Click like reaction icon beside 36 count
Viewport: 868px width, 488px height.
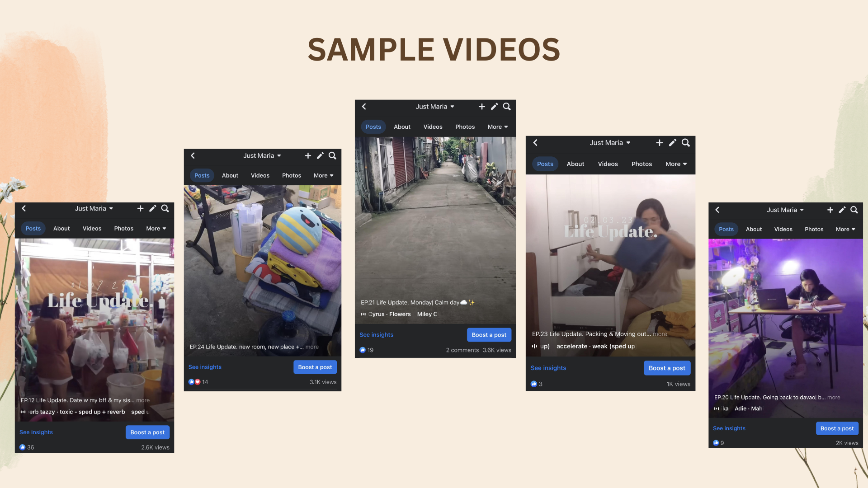tap(23, 447)
